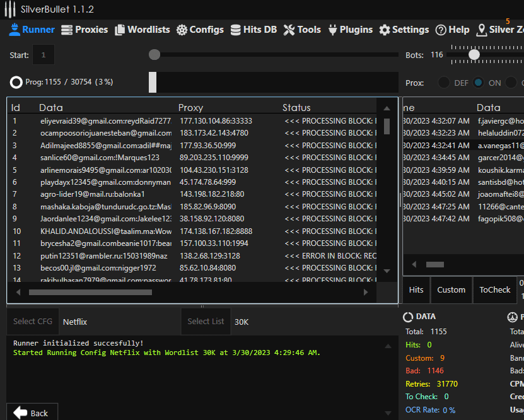524x420 pixels.
Task: Click the data list scroll-down arrow
Action: (x=387, y=271)
